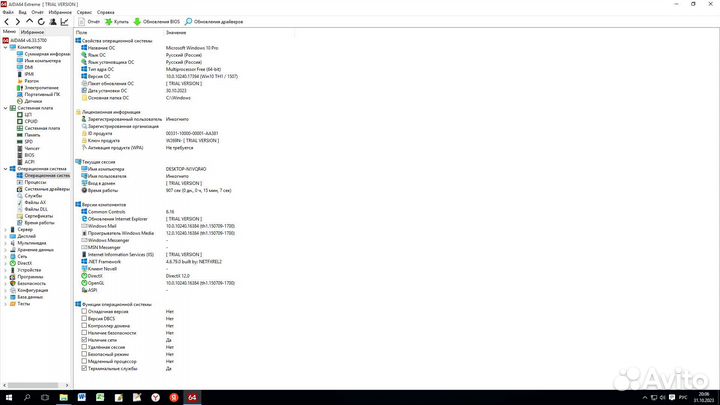Click the Refresh icon in toolbar
Screen dimensions: 720x405
41,21
